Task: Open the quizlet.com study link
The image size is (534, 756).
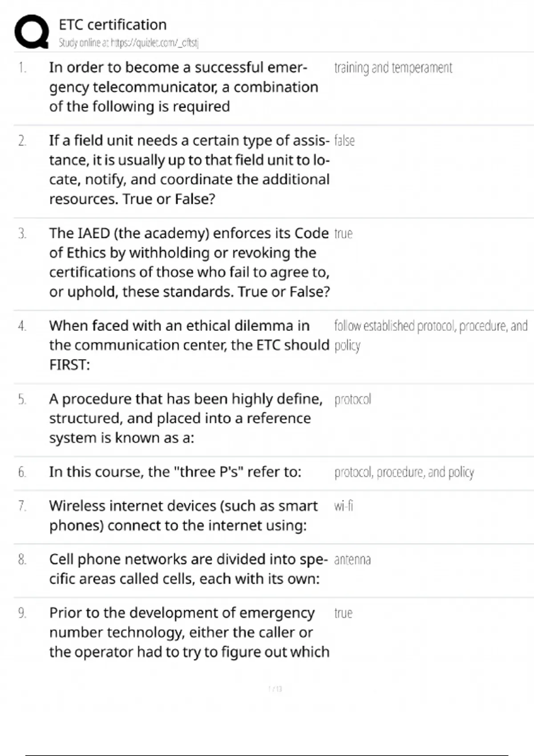Action: pyautogui.click(x=129, y=43)
